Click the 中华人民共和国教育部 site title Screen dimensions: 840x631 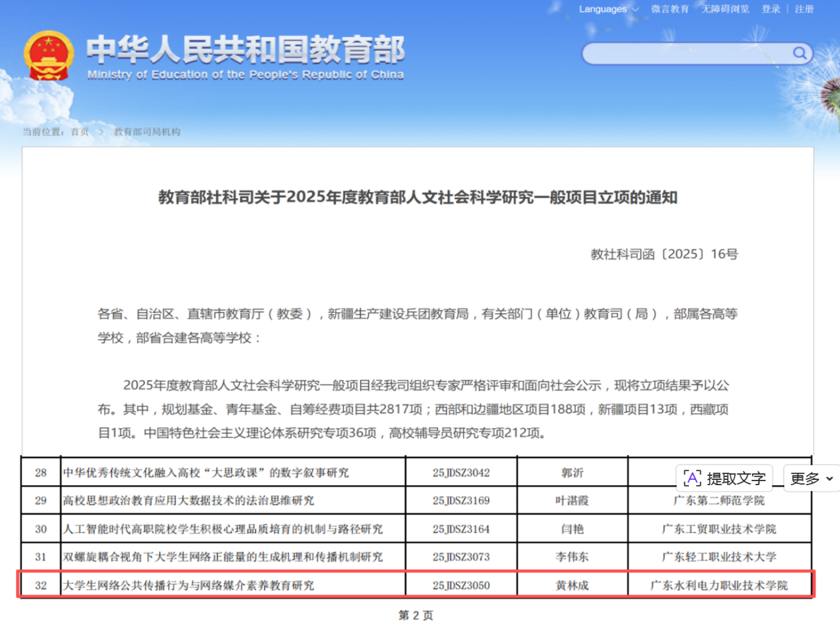coord(245,50)
